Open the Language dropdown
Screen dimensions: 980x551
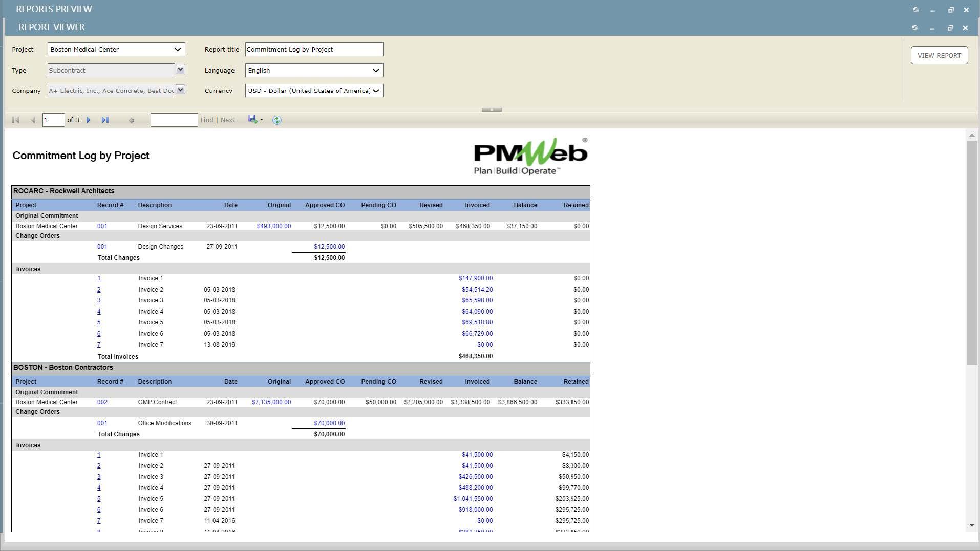click(x=376, y=70)
